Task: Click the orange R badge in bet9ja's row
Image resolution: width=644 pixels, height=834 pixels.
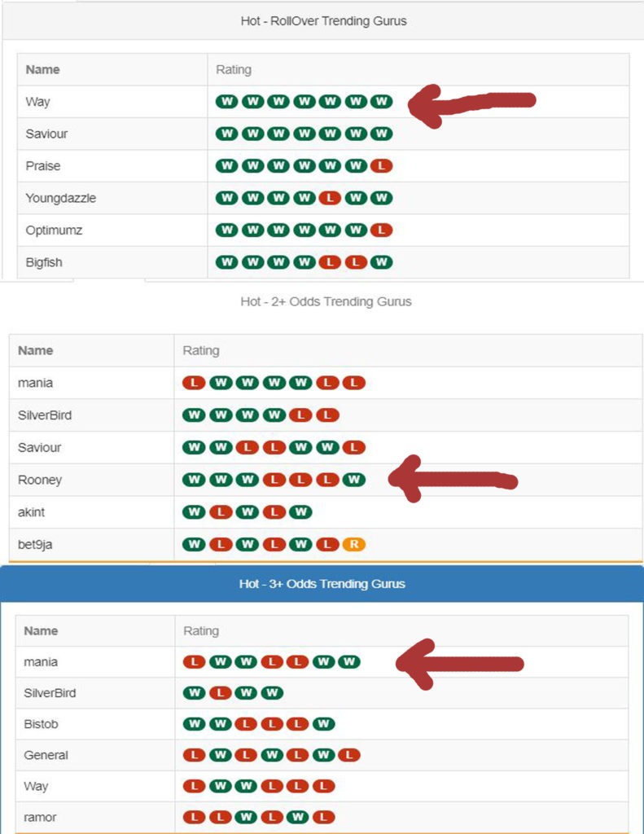Action: [x=353, y=544]
